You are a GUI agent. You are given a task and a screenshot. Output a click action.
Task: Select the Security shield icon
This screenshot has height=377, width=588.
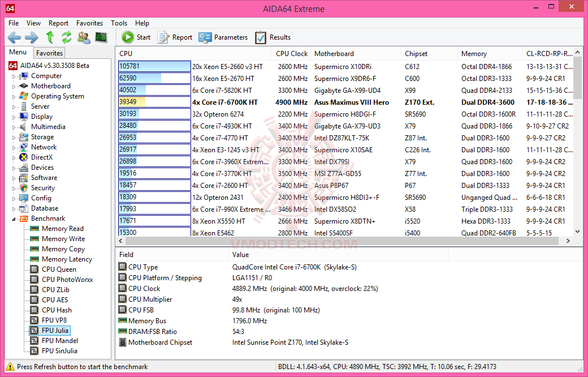24,188
